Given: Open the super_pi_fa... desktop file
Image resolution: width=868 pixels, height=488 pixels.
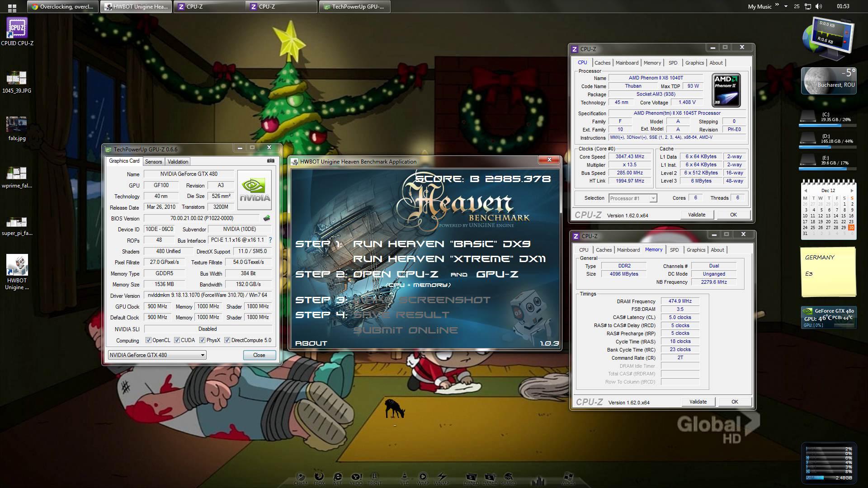Looking at the screenshot, I should click(17, 226).
